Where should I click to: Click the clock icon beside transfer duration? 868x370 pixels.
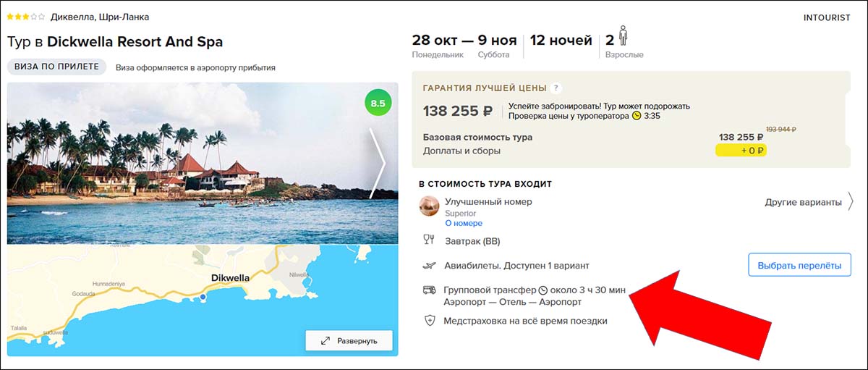point(543,290)
